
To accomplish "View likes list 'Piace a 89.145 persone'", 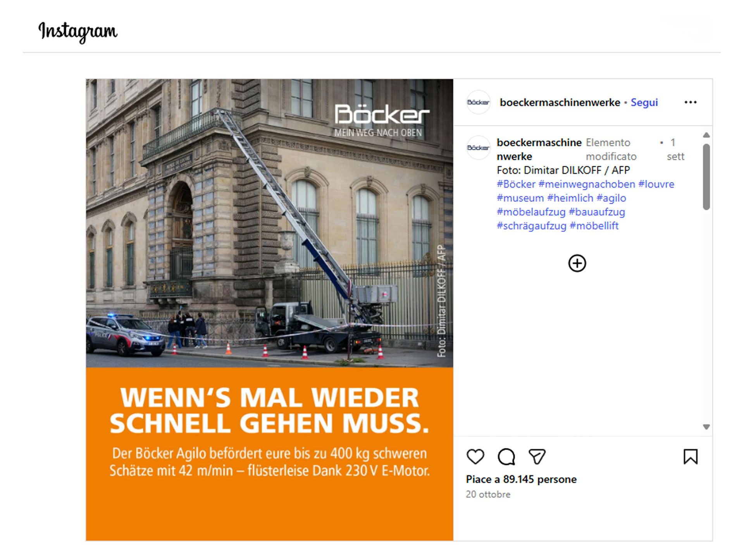I will point(521,479).
